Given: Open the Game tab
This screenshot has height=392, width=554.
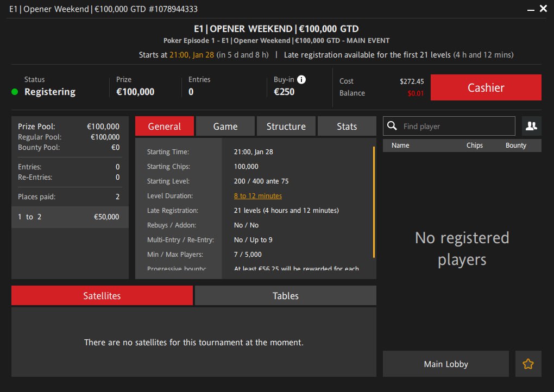Looking at the screenshot, I should (x=225, y=126).
